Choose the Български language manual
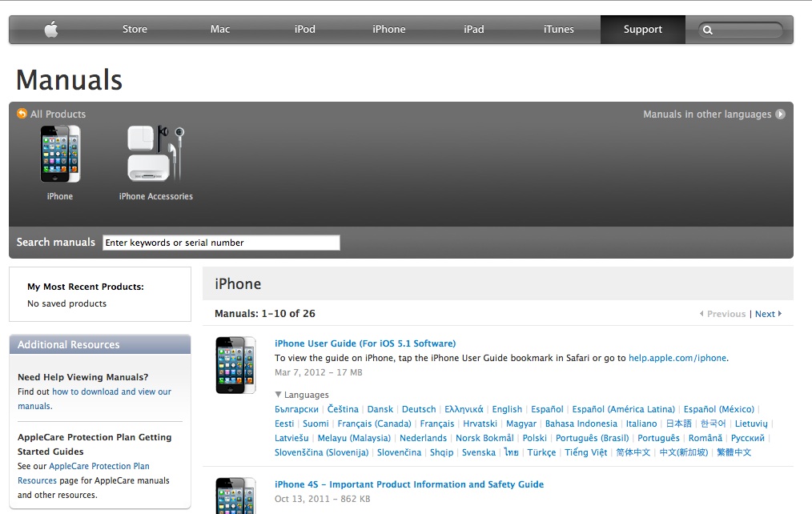This screenshot has width=812, height=514. click(297, 409)
